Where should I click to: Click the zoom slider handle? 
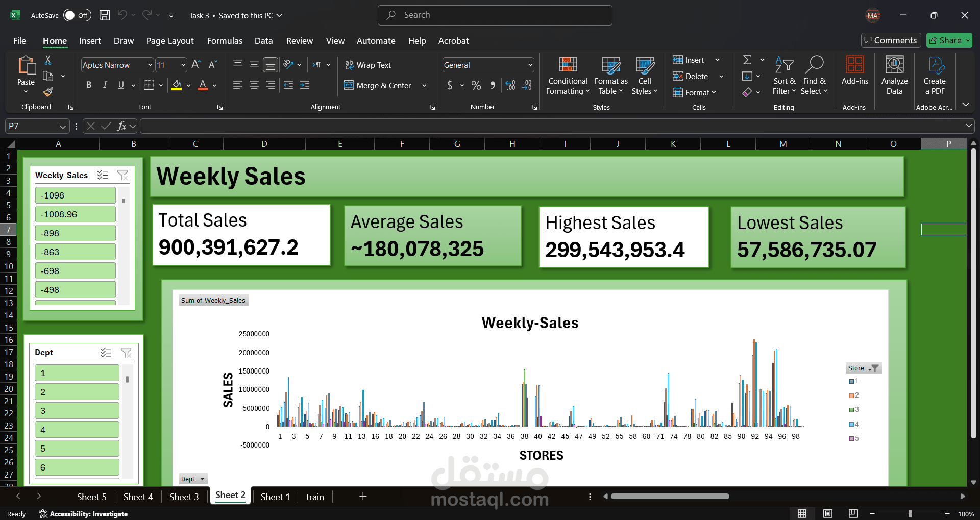(x=910, y=514)
